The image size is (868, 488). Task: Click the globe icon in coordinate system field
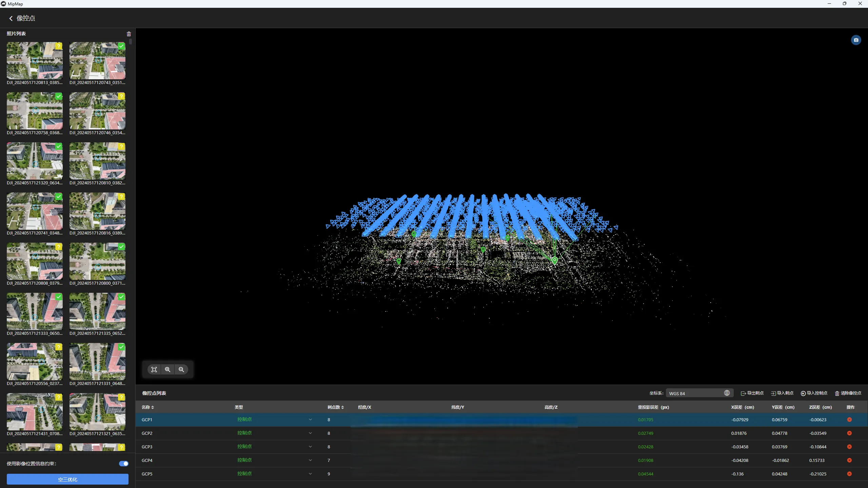coord(727,393)
